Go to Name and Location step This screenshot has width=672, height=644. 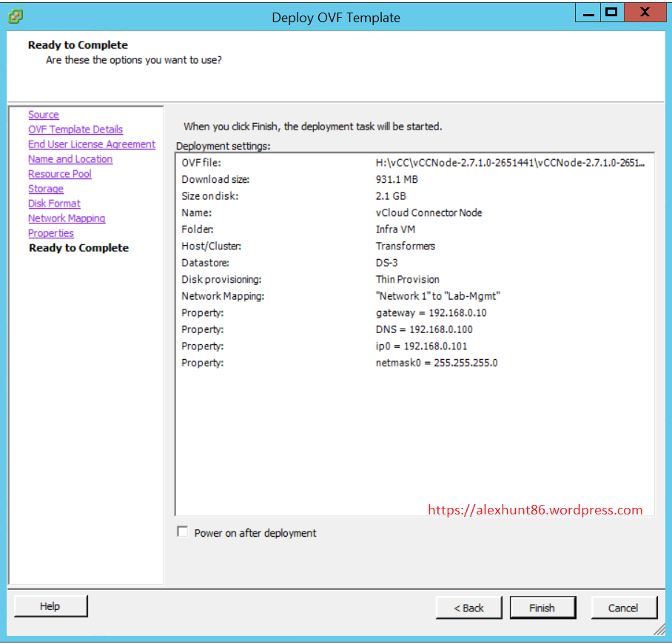point(70,159)
